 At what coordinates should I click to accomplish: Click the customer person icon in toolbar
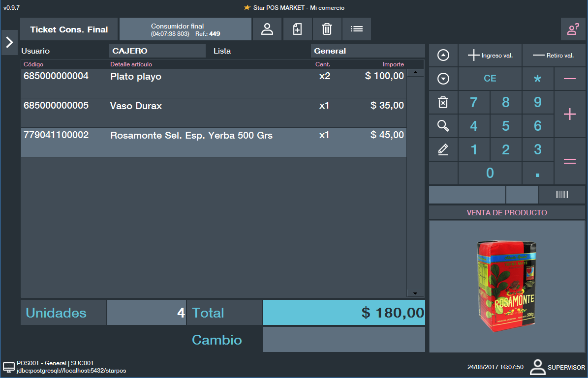267,29
